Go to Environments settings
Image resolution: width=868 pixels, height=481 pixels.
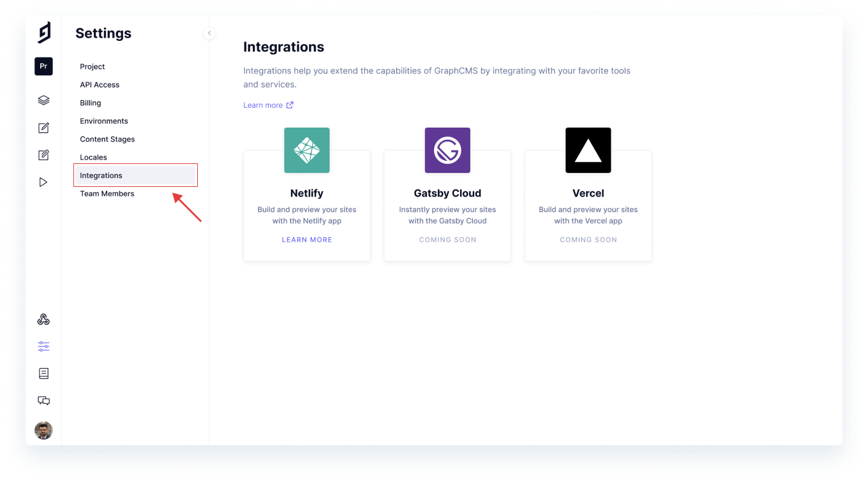pyautogui.click(x=104, y=121)
